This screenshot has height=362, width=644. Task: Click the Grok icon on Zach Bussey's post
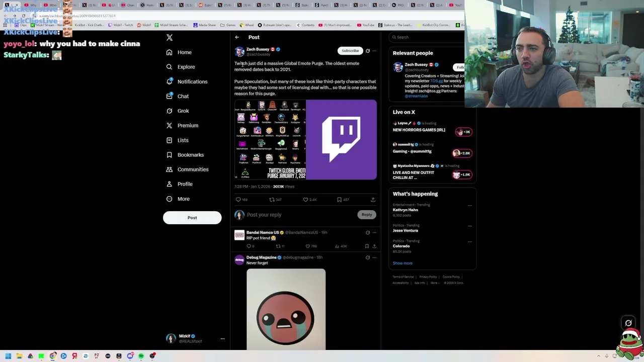click(x=367, y=51)
